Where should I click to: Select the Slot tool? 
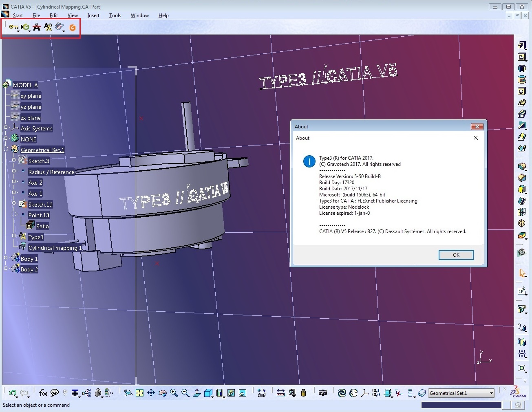pos(522,114)
